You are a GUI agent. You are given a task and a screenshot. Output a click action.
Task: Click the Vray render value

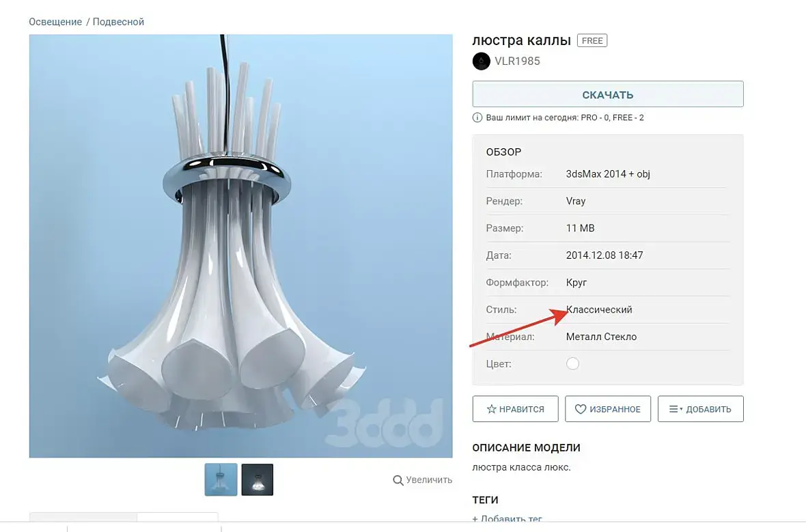[576, 201]
